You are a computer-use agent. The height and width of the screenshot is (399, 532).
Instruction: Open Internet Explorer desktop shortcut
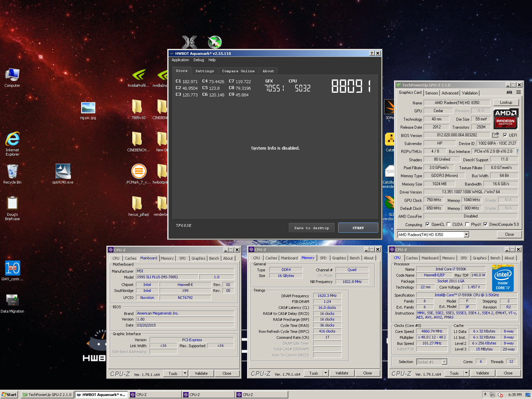point(12,139)
